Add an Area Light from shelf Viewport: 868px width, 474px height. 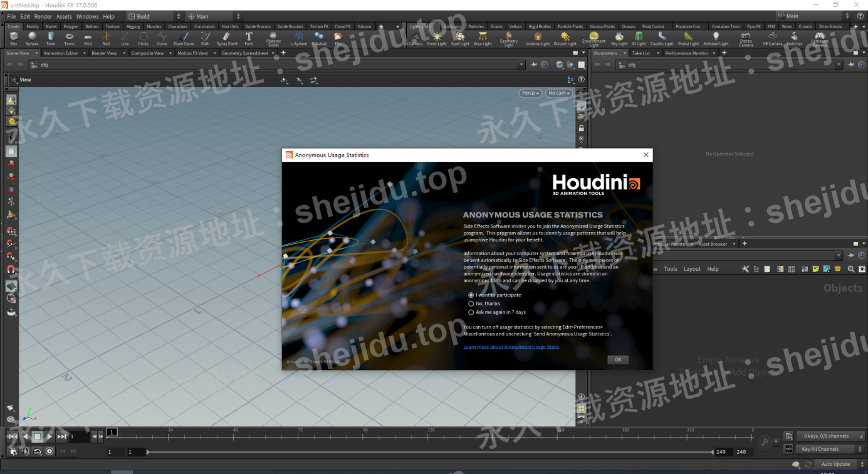pyautogui.click(x=483, y=39)
